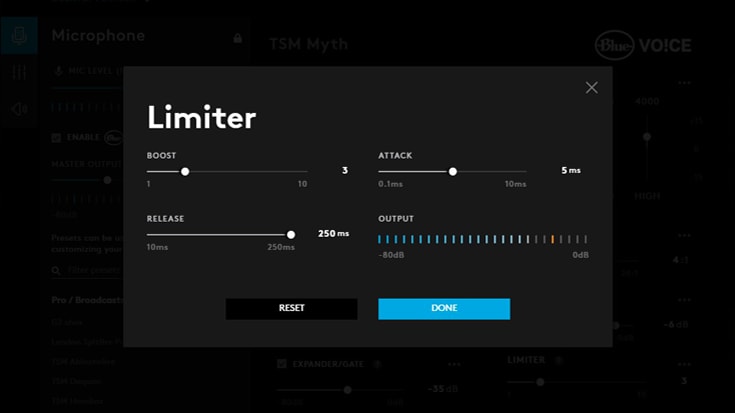Click the lock icon beside Microphone title
This screenshot has width=735, height=413.
(x=237, y=38)
